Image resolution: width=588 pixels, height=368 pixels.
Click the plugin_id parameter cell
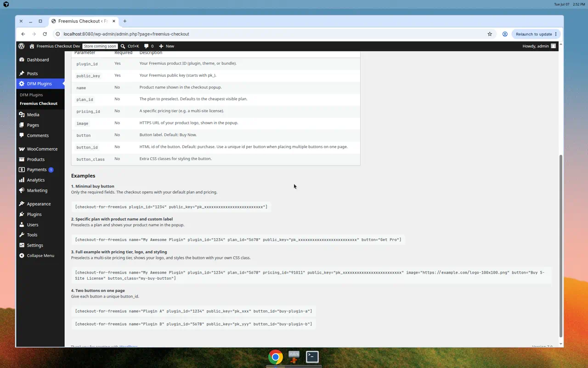[87, 64]
